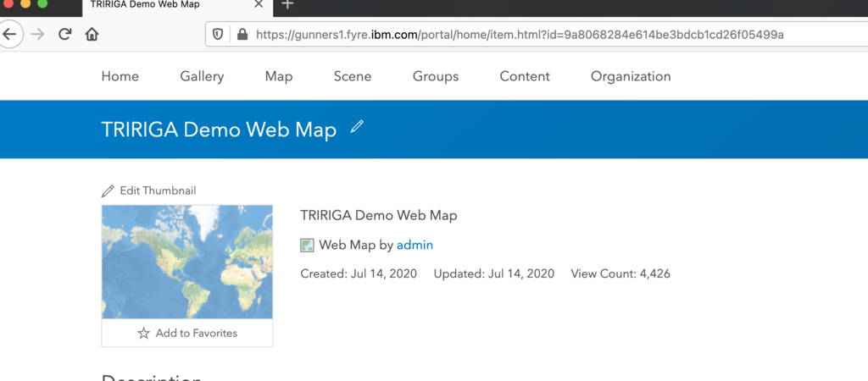Click the Edit Thumbnail pencil icon

pyautogui.click(x=108, y=191)
